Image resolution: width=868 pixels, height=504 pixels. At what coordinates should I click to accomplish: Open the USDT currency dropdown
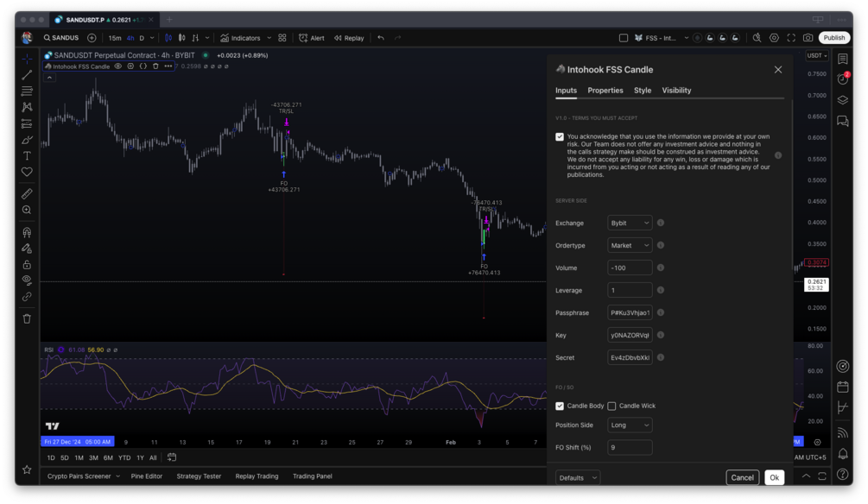tap(817, 56)
